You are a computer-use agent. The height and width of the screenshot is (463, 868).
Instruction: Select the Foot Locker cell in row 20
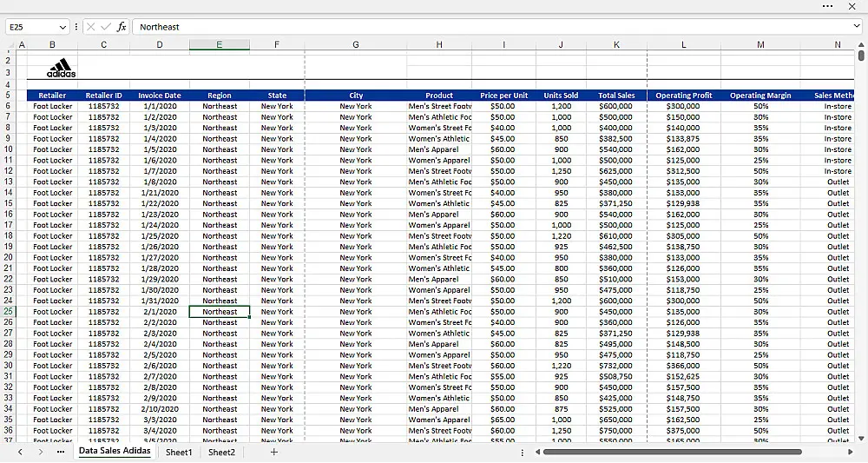[x=52, y=257]
